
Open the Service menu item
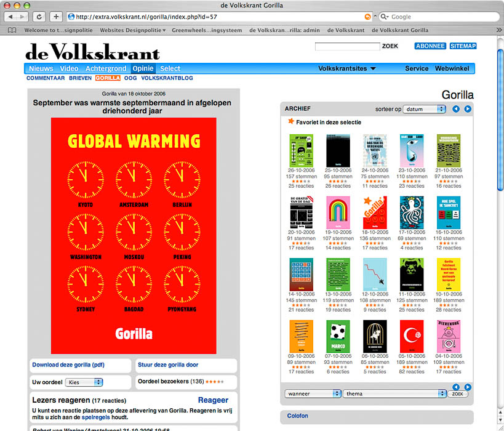[417, 68]
